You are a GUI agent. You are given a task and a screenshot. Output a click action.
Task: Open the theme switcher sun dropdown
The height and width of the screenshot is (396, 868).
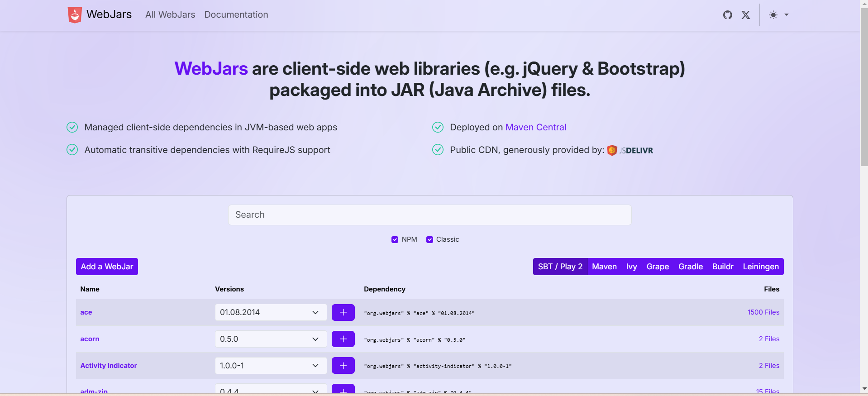[x=778, y=15]
